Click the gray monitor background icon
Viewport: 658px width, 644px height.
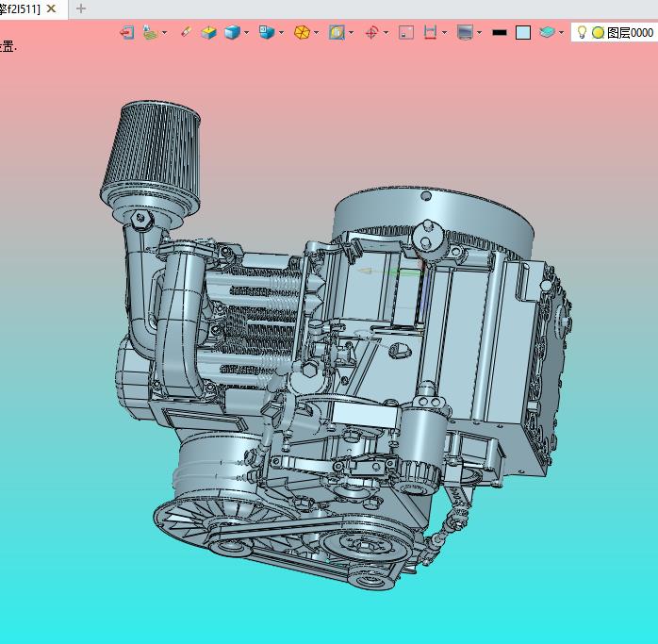pos(465,32)
